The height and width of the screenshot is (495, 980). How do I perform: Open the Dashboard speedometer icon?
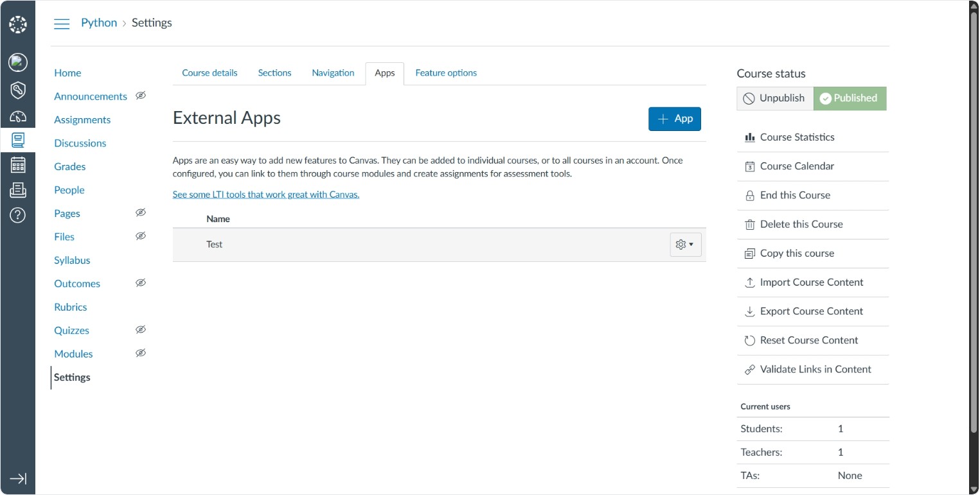click(x=18, y=117)
